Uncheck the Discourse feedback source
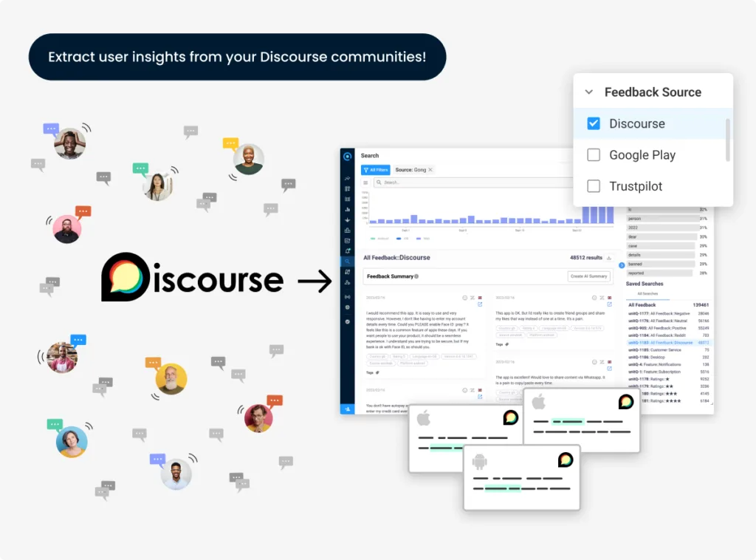The image size is (756, 560). [594, 123]
